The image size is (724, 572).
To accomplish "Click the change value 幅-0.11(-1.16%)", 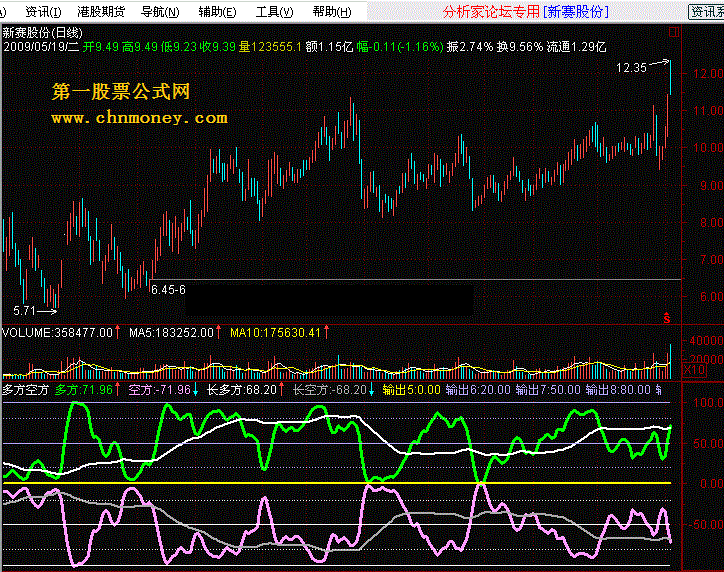I will coord(400,47).
